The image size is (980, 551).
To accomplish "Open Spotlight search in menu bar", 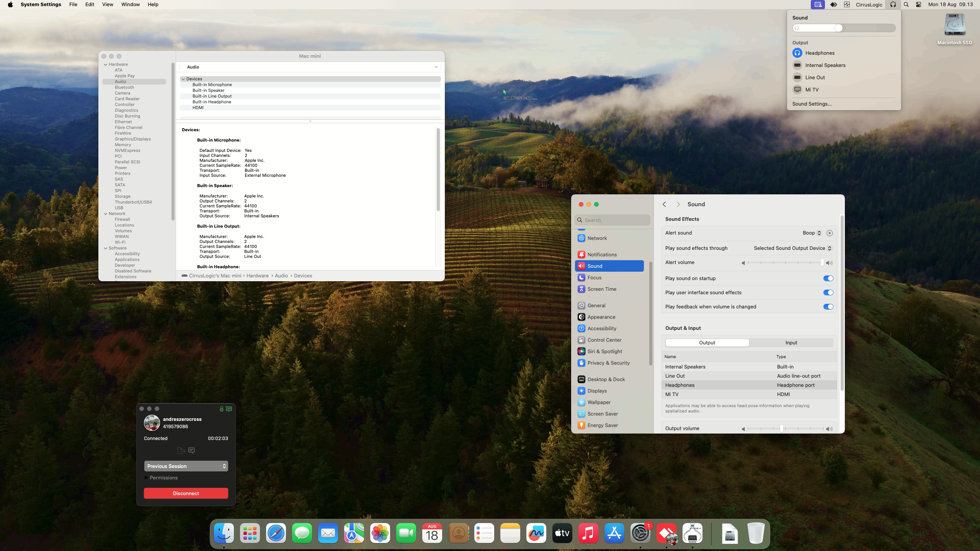I will 906,5.
